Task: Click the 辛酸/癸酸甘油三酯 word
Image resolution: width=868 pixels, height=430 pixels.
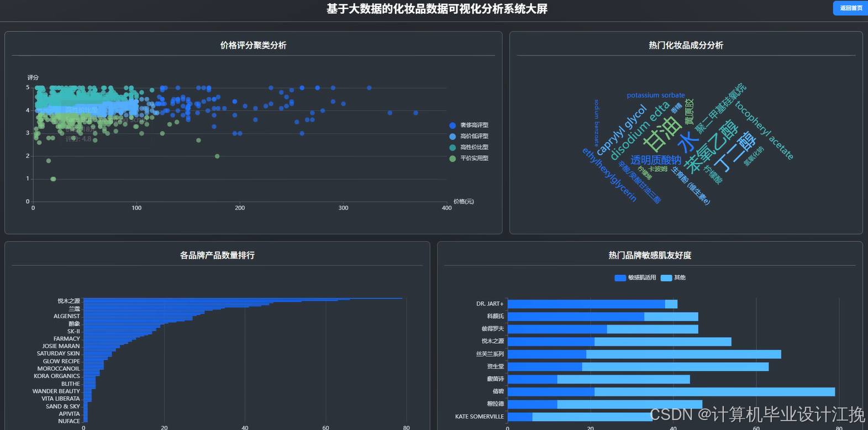Action: (x=639, y=182)
